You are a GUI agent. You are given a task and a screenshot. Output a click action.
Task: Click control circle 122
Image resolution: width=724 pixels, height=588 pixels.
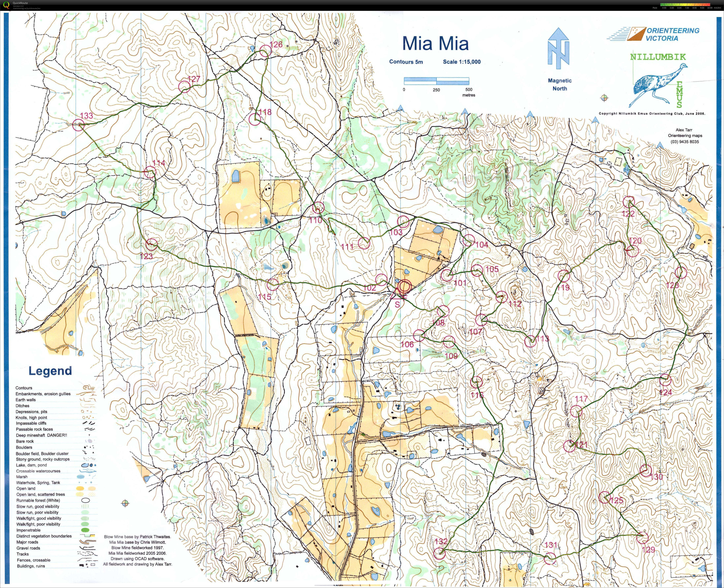coord(628,202)
